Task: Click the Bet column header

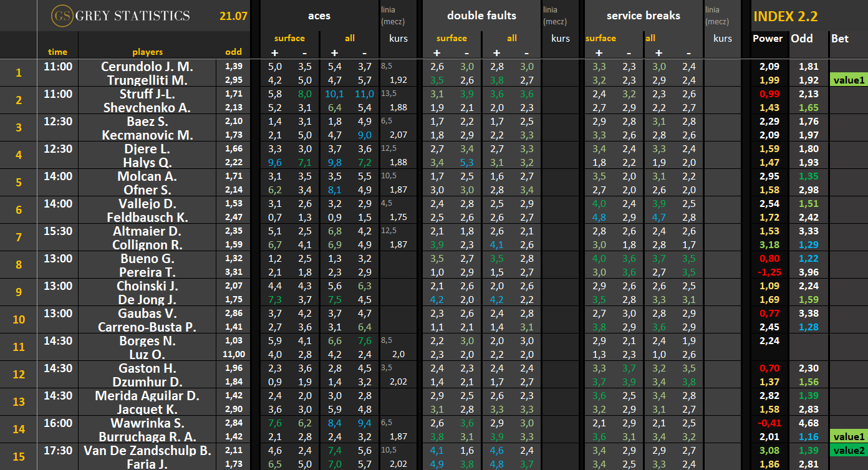Action: click(840, 39)
